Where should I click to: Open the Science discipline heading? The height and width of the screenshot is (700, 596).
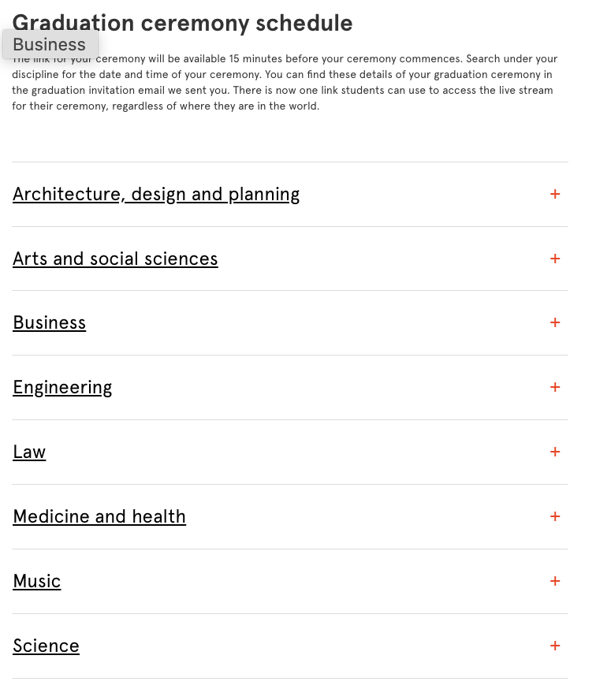[46, 646]
